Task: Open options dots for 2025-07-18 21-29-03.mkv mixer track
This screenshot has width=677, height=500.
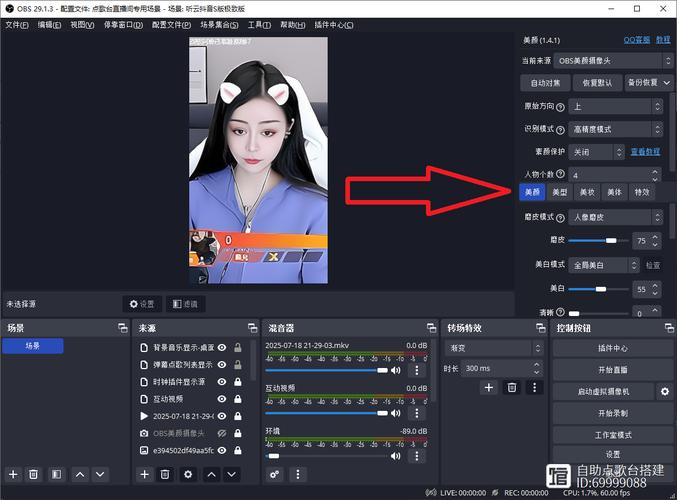Action: pos(417,370)
